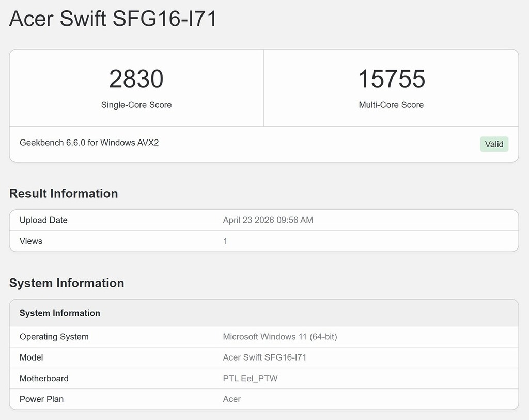Viewport: 529px width, 420px height.
Task: Click the Geekbench 6.6.0 for Windows AVX2 text
Action: pyautogui.click(x=89, y=143)
